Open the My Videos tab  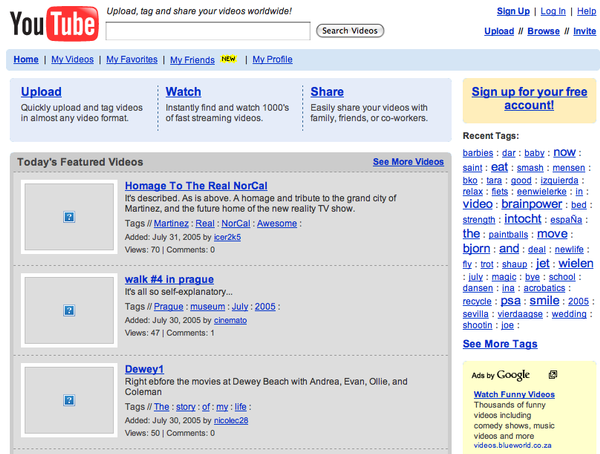(x=72, y=59)
